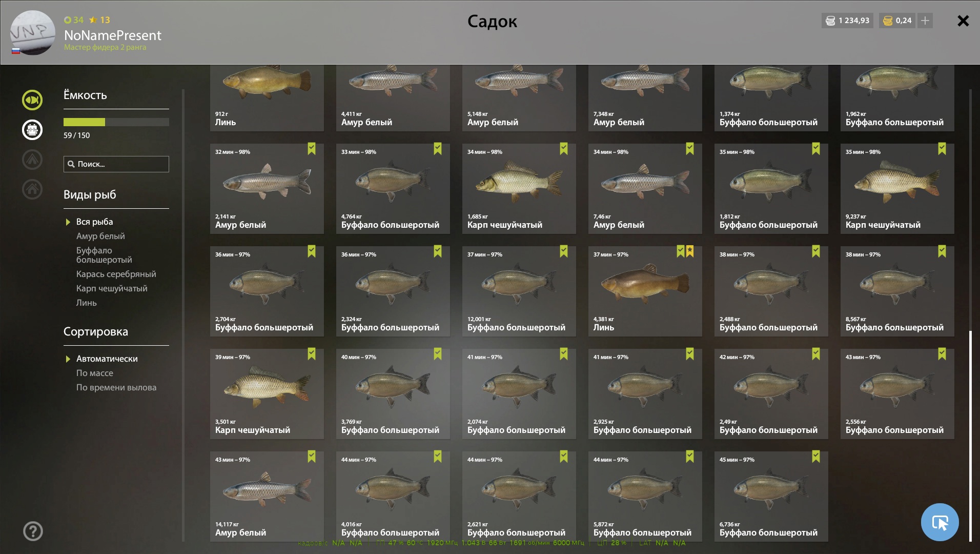Show all fish with Вся рыба
This screenshot has height=554, width=980.
[x=94, y=222]
